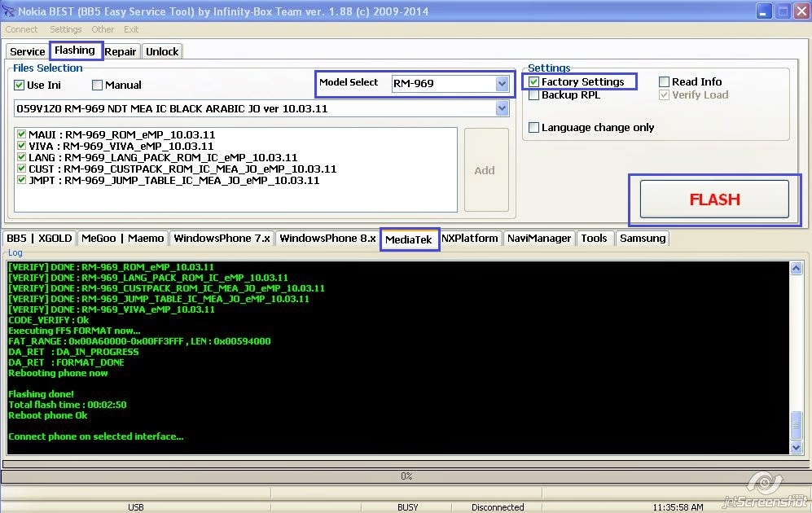The width and height of the screenshot is (812, 513).
Task: Click 'DA_RET : FORMAT_DONE' log line
Action: (66, 362)
